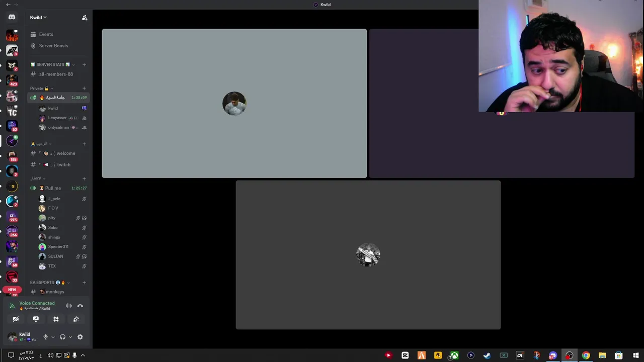Viewport: 644px width, 362px height.
Task: Create a channel in Private category
Action: coord(84,88)
